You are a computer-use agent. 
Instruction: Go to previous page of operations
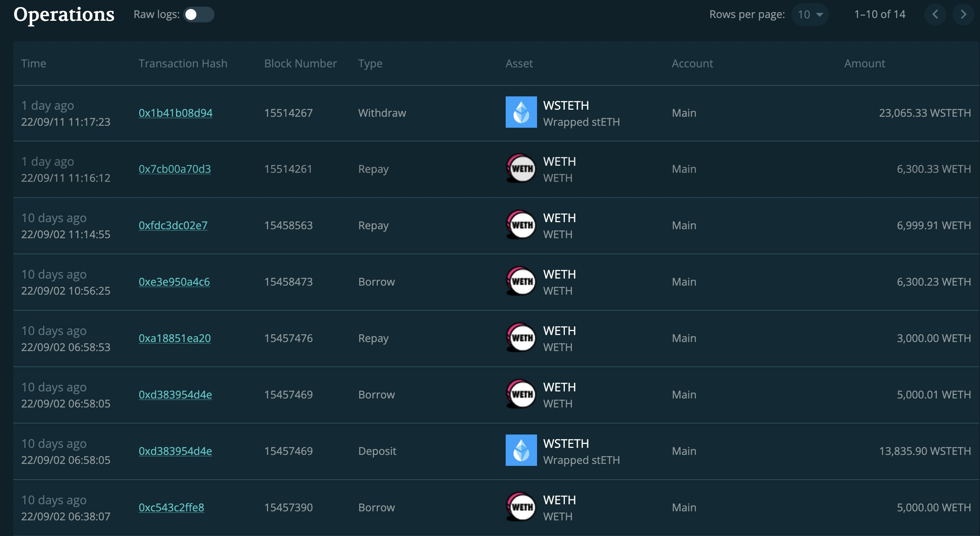pyautogui.click(x=935, y=14)
